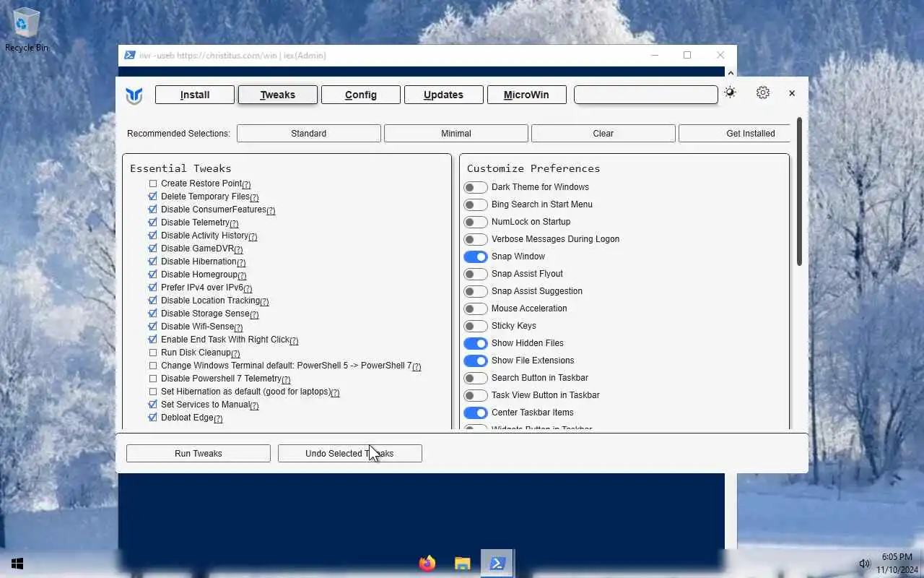The height and width of the screenshot is (578, 924).
Task: Uncheck Disable Hibernation checkbox
Action: (x=153, y=262)
